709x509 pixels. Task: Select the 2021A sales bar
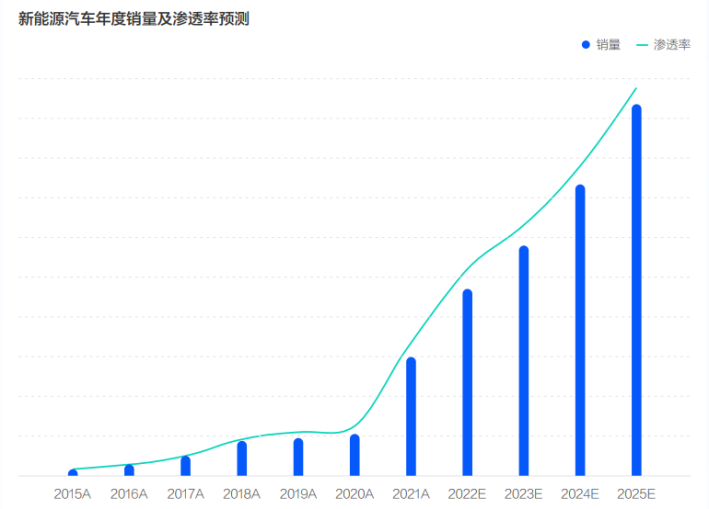(411, 416)
